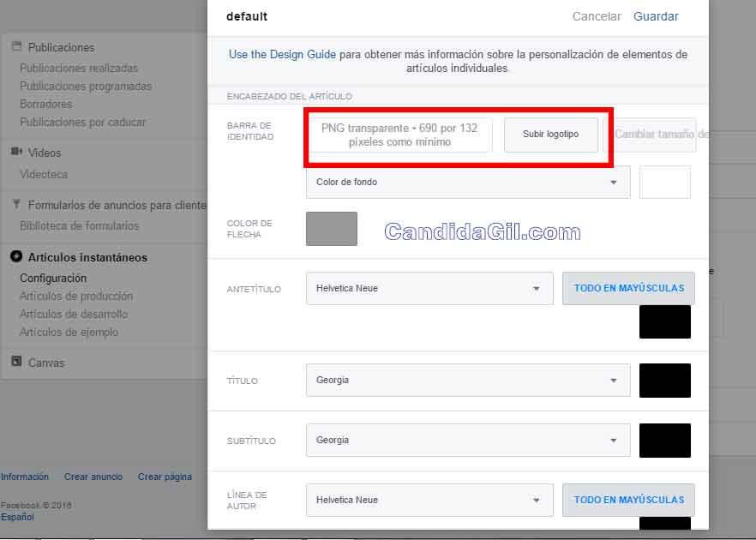The image size is (756, 540).
Task: Open the Título font dropdown
Action: 468,381
